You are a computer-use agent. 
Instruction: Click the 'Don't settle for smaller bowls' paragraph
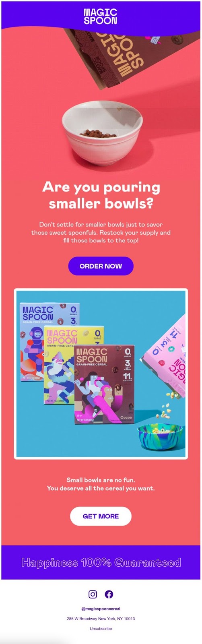click(x=101, y=232)
